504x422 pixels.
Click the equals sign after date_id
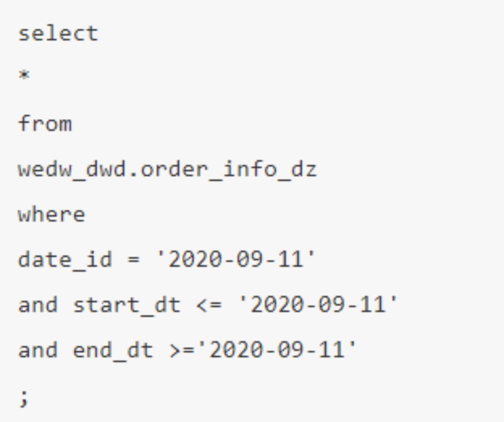pyautogui.click(x=134, y=260)
